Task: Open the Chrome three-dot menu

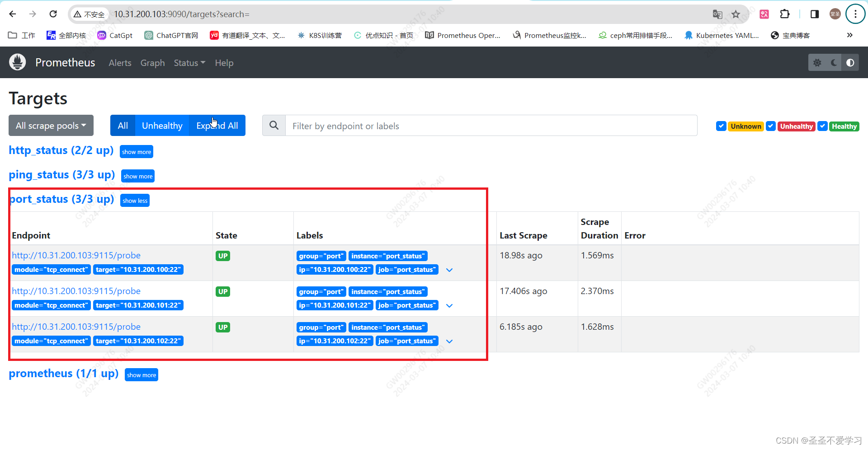Action: coord(855,14)
